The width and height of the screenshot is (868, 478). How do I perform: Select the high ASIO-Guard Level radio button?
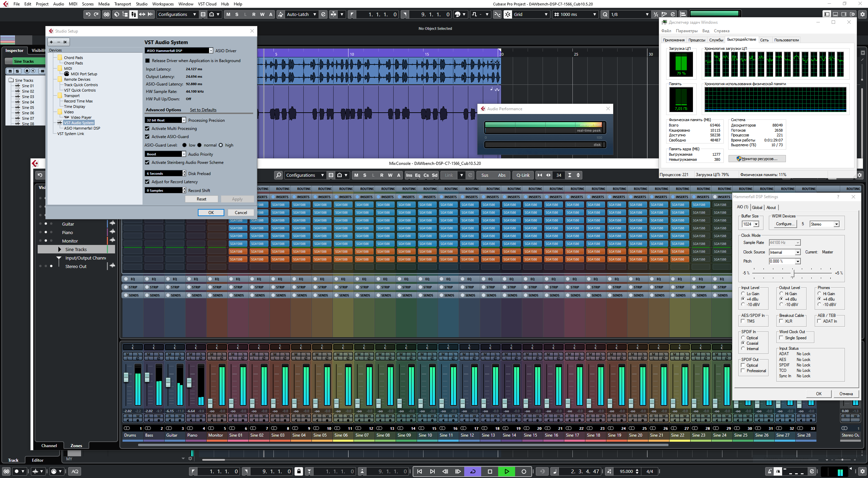coord(221,145)
